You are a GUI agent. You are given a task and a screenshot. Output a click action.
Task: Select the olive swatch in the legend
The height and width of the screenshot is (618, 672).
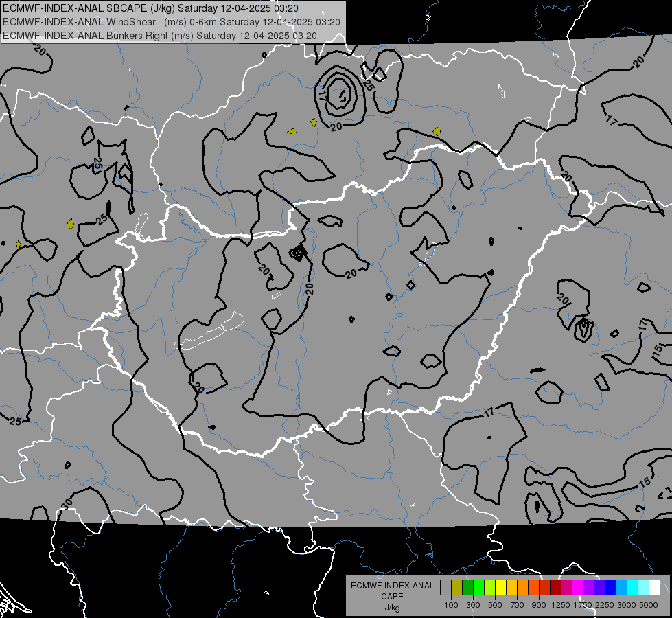coord(457,588)
